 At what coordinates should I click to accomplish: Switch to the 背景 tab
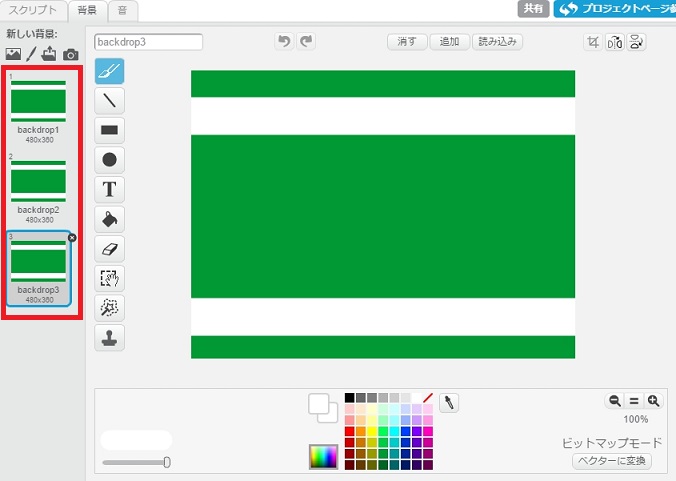87,10
